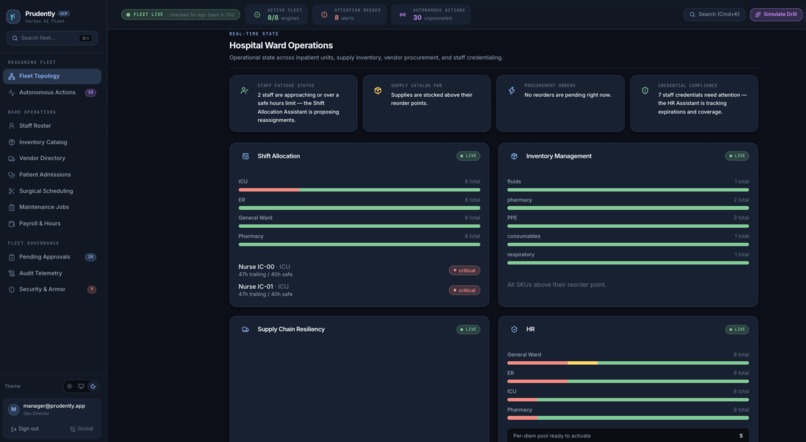Click 'consumables' inventory row label
This screenshot has height=442, width=806.
point(524,236)
